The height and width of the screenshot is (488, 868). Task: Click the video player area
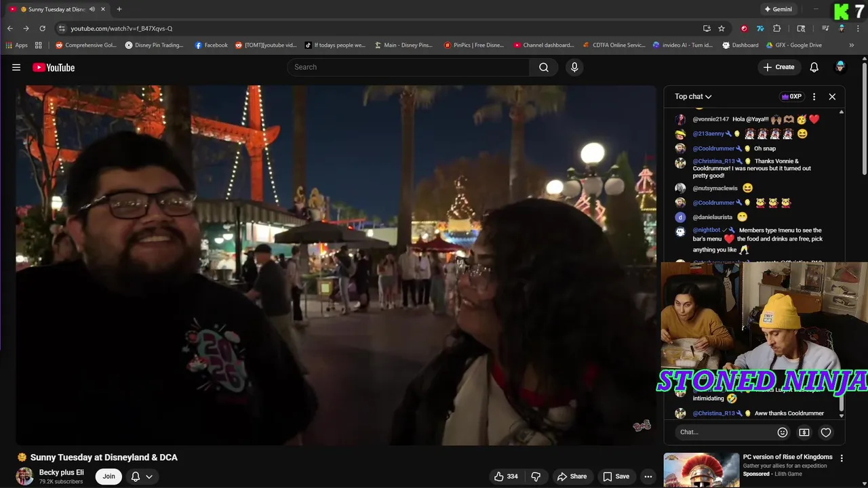pyautogui.click(x=336, y=265)
